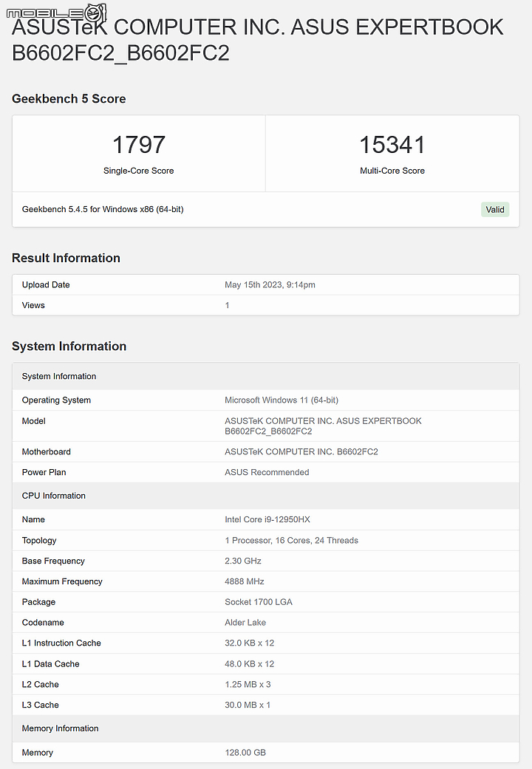Screen dimensions: 532x769
Task: Click the ASUS EXPERTBOOK page title
Action: [258, 40]
